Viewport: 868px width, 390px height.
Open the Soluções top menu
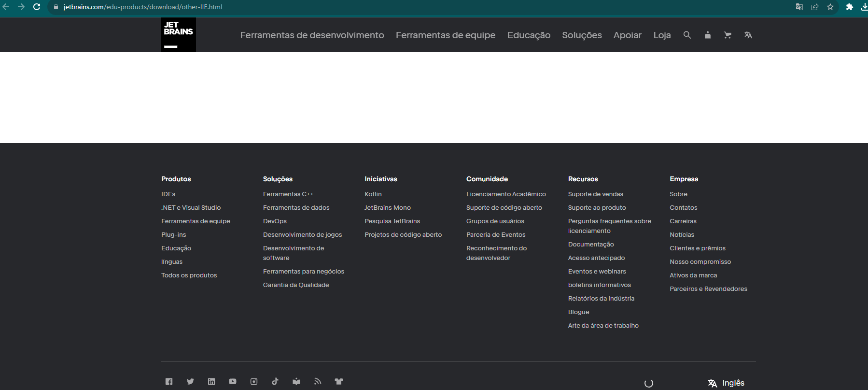coord(582,35)
